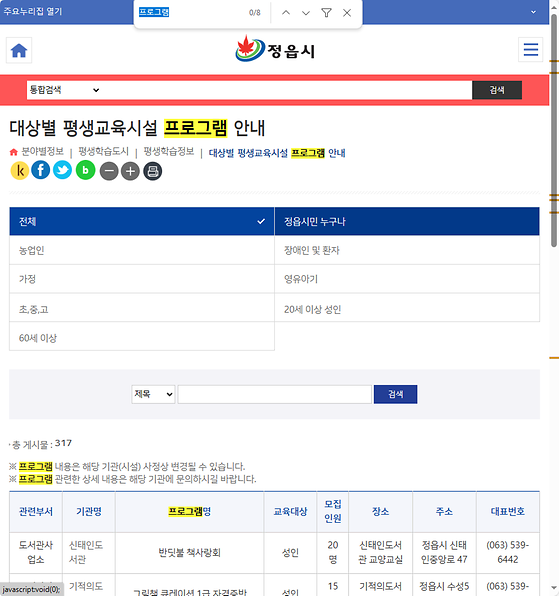Click the main search text field
Screen dimensions: 559x596
[x=287, y=90]
